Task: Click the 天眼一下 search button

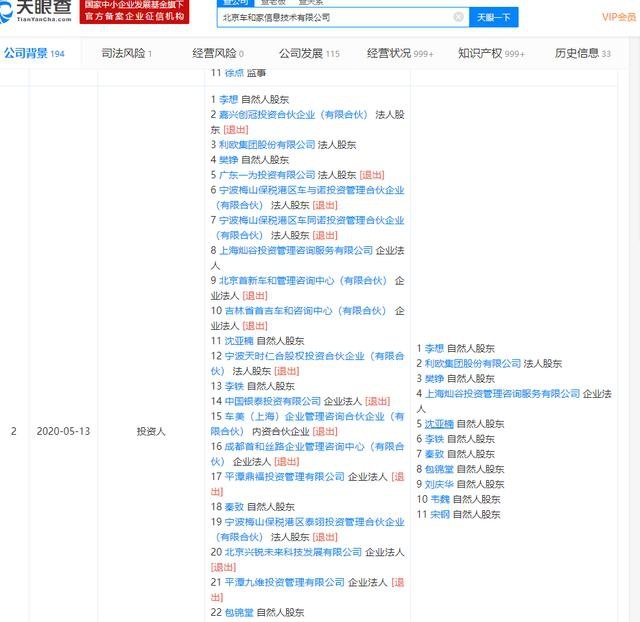Action: pyautogui.click(x=493, y=17)
